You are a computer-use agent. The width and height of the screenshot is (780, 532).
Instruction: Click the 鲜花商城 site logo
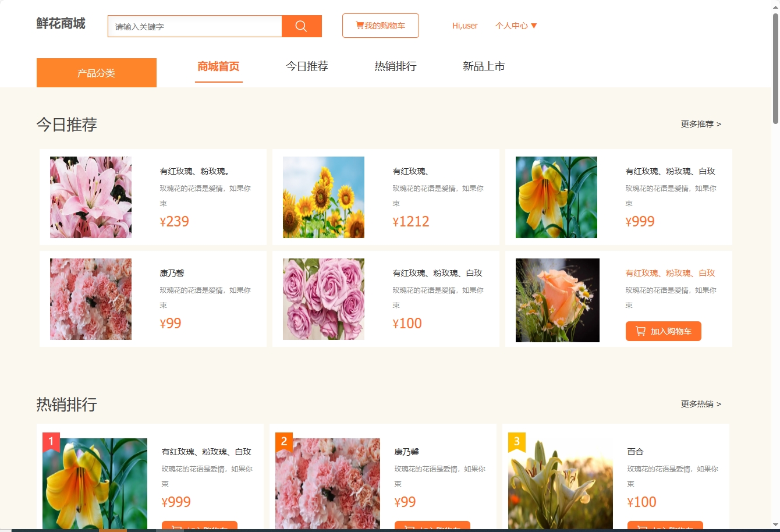click(x=60, y=24)
